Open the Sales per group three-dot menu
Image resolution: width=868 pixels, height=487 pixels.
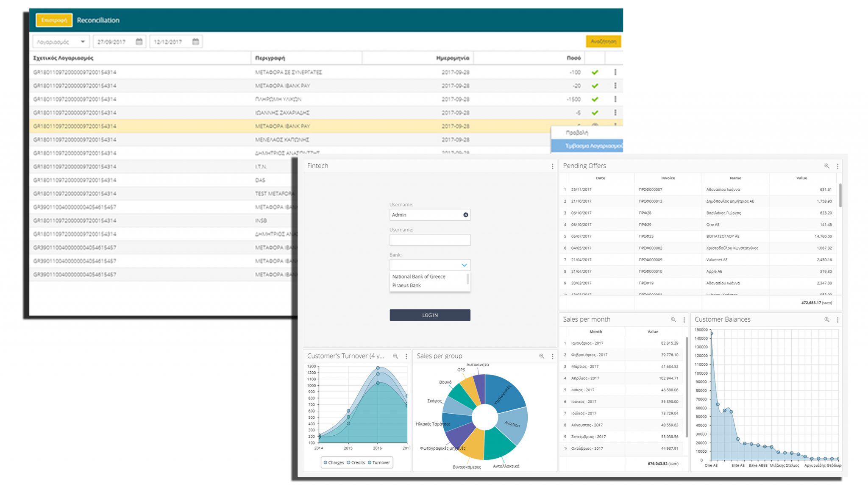coord(552,356)
